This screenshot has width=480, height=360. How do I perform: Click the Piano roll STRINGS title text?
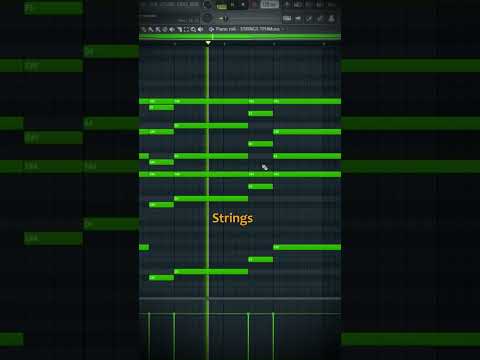(248, 29)
